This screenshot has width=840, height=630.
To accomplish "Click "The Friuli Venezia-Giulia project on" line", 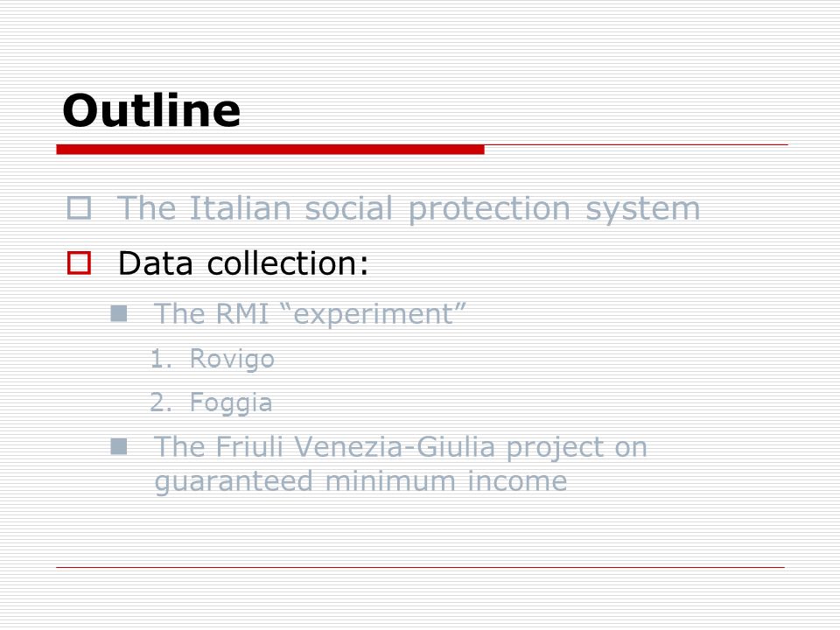I will coord(401,447).
